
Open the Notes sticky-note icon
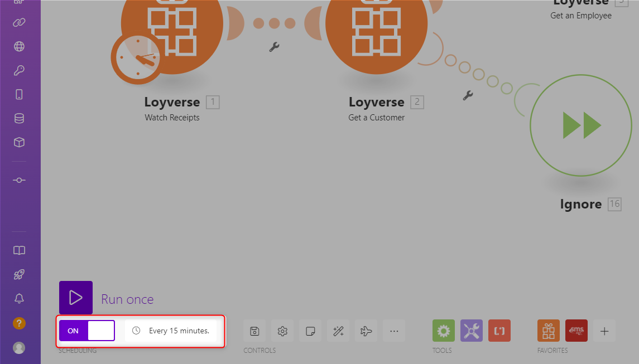click(310, 331)
